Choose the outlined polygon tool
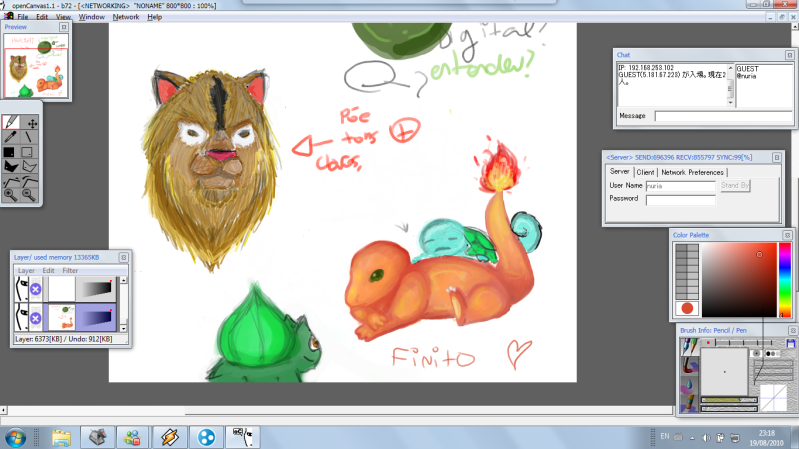Image resolution: width=799 pixels, height=449 pixels. pos(30,166)
